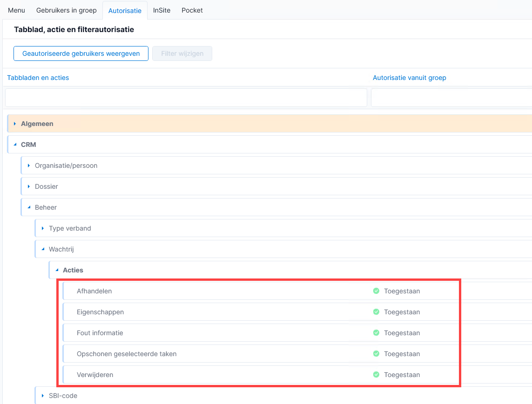Focus the Tabbladen en acties filter field

point(186,98)
